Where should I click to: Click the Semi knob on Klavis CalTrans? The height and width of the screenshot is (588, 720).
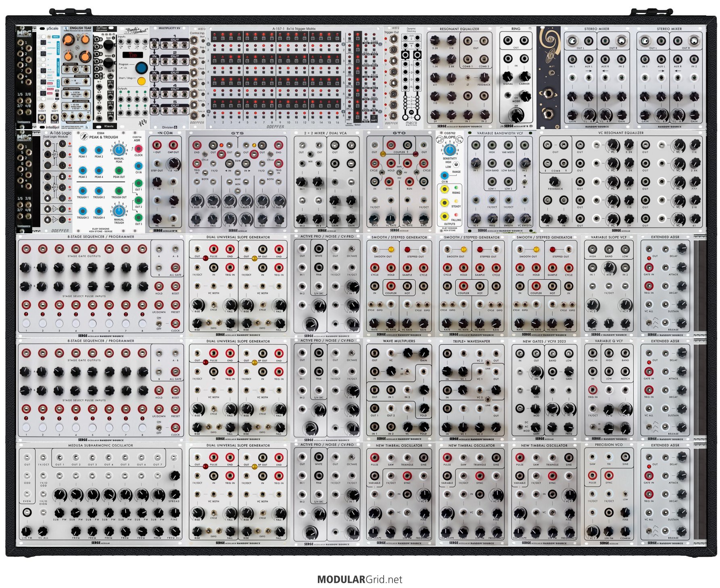click(108, 44)
